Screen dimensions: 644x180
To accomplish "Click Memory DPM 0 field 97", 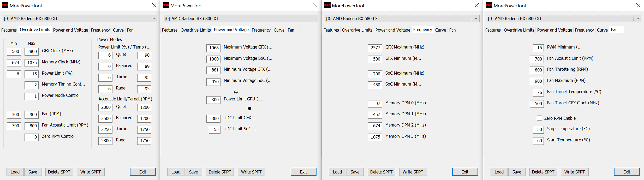I will click(375, 104).
